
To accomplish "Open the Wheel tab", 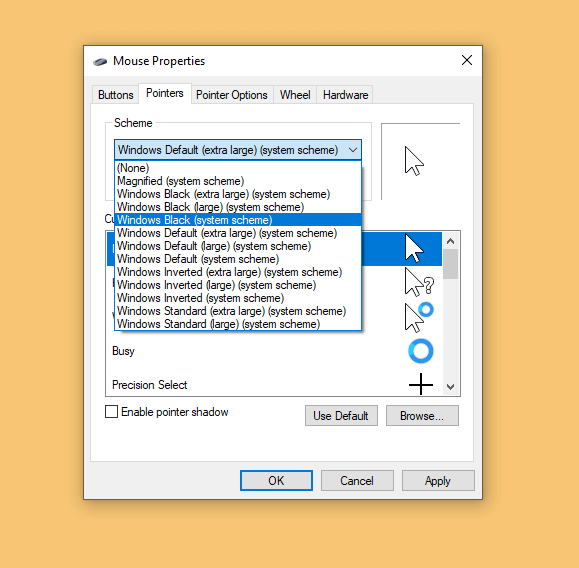I will [x=295, y=95].
